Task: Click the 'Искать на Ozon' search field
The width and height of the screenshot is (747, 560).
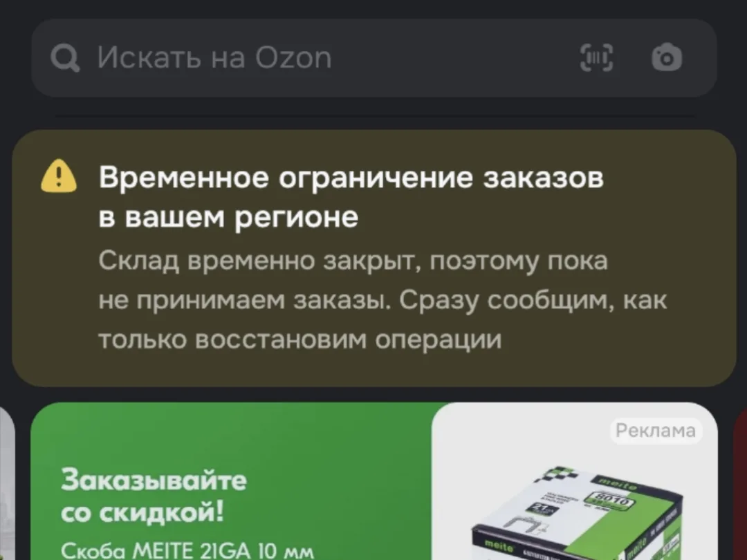Action: click(x=374, y=58)
